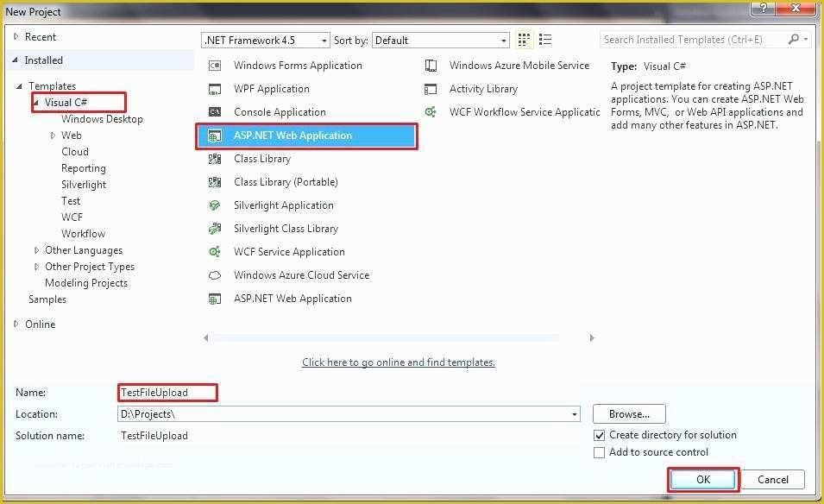Click the WCF Workflow Service Application icon
This screenshot has width=824, height=504.
[431, 112]
